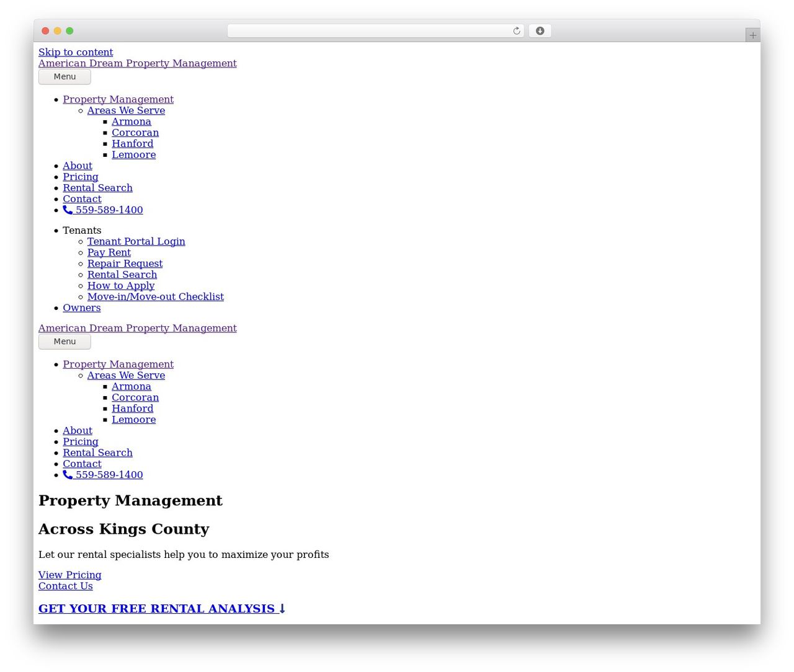
Task: Toggle the second Menu button above the headings
Action: click(x=65, y=342)
